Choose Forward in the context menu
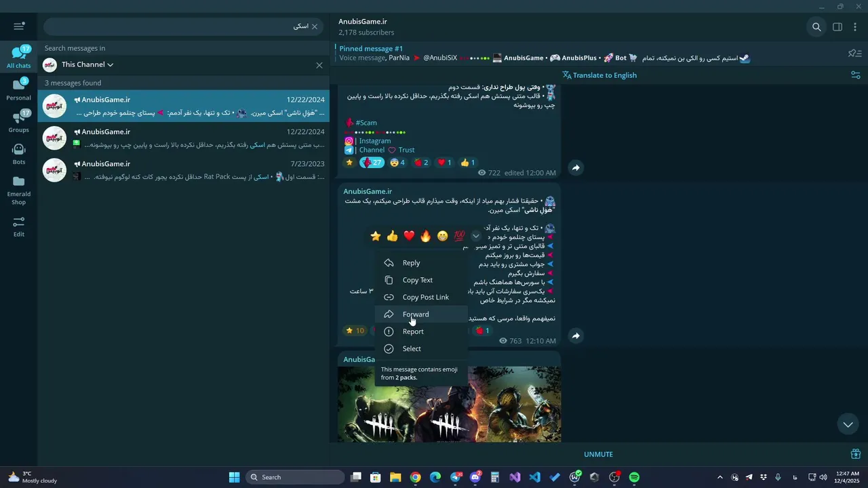The height and width of the screenshot is (488, 868). [x=421, y=314]
